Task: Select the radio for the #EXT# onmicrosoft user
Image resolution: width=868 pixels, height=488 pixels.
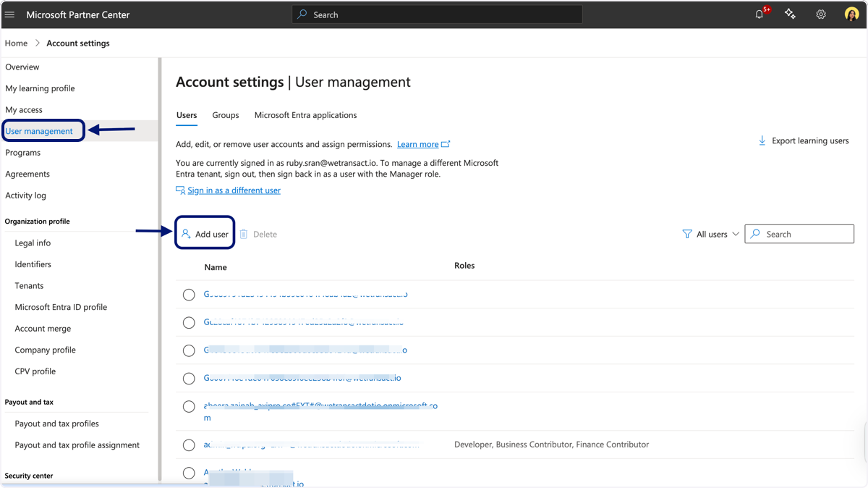Action: [x=189, y=407]
